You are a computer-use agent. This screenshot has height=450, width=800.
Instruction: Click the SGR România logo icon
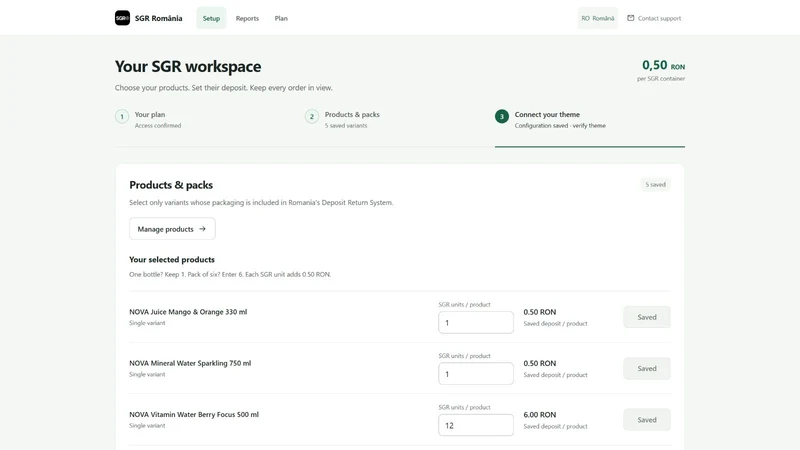[122, 18]
